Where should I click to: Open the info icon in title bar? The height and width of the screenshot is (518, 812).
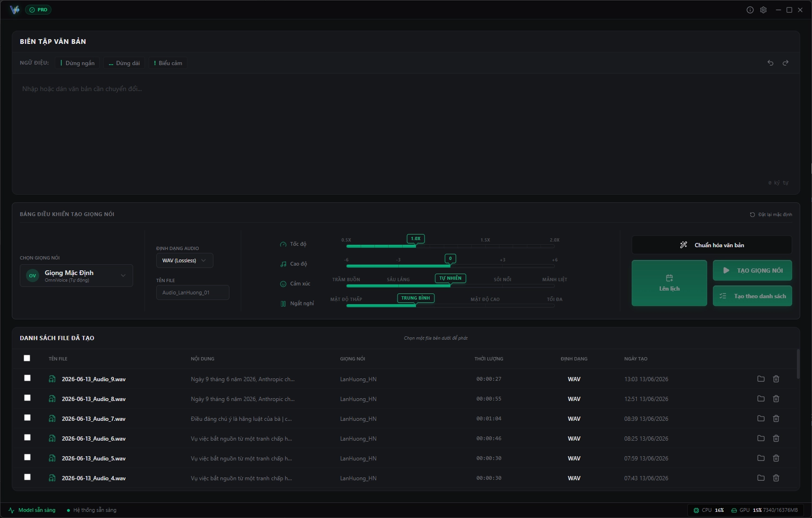click(x=750, y=10)
